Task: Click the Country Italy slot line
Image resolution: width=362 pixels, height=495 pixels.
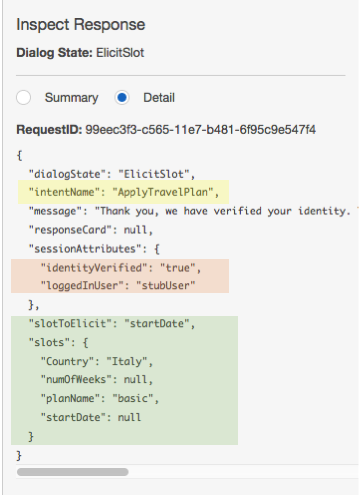Action: click(97, 361)
